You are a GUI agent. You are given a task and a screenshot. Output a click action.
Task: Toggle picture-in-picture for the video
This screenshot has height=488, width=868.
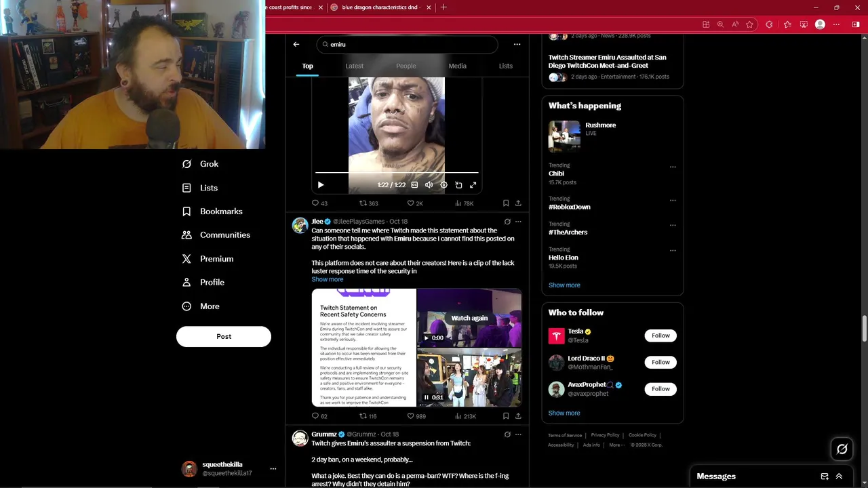click(x=458, y=185)
